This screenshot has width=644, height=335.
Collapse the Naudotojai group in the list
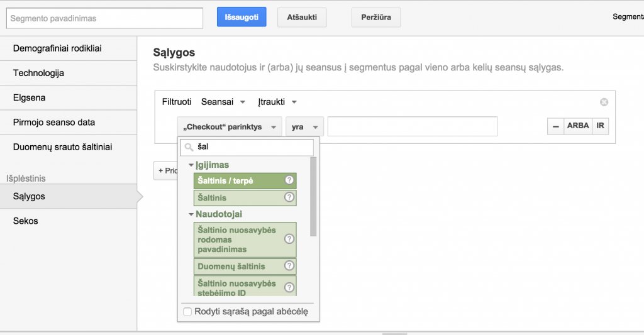tap(191, 214)
